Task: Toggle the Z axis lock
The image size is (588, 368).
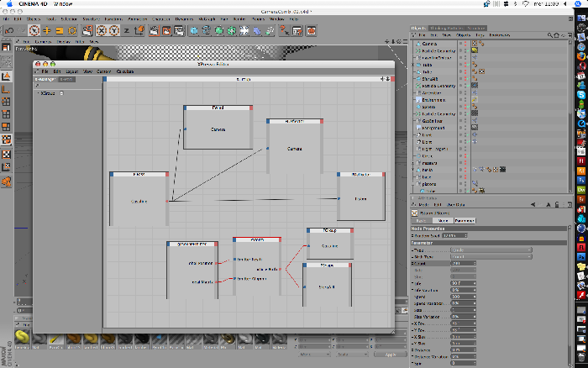Action: click(x=127, y=31)
